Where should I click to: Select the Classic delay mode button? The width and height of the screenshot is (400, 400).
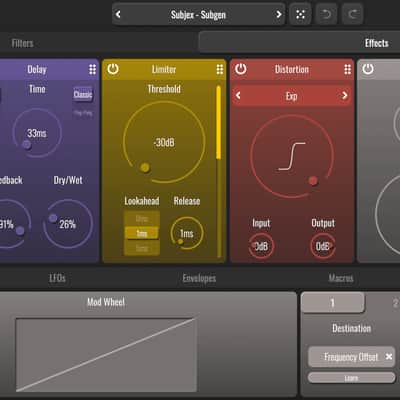[x=83, y=94]
